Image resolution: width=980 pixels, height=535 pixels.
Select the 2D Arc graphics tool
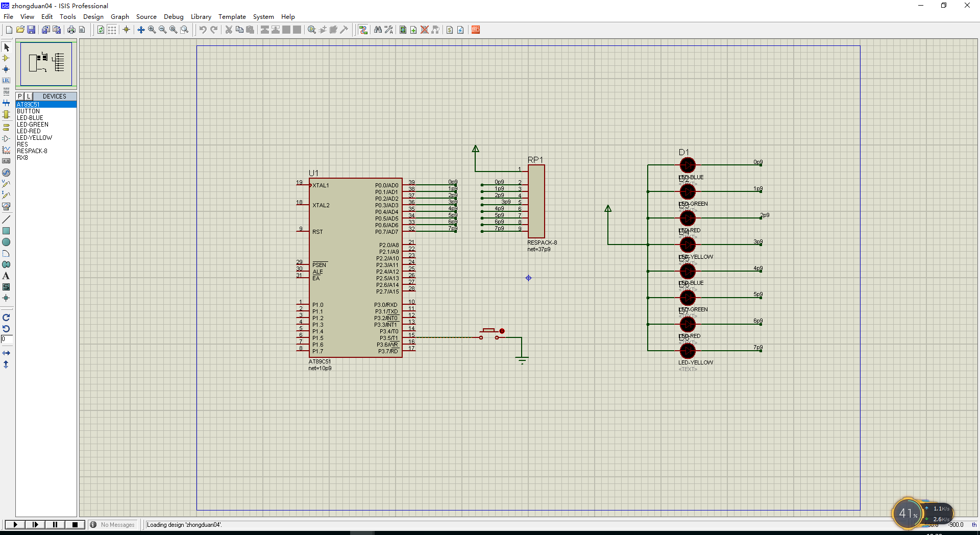[x=6, y=253]
